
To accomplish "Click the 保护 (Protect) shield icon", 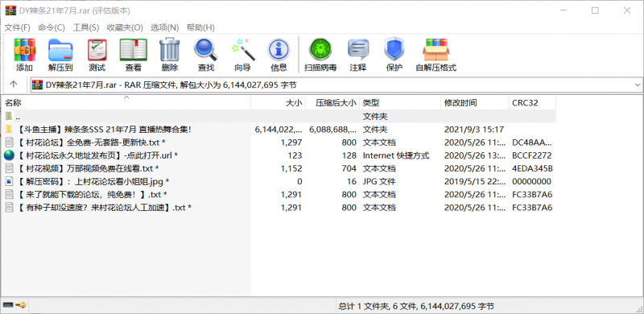I will point(394,50).
